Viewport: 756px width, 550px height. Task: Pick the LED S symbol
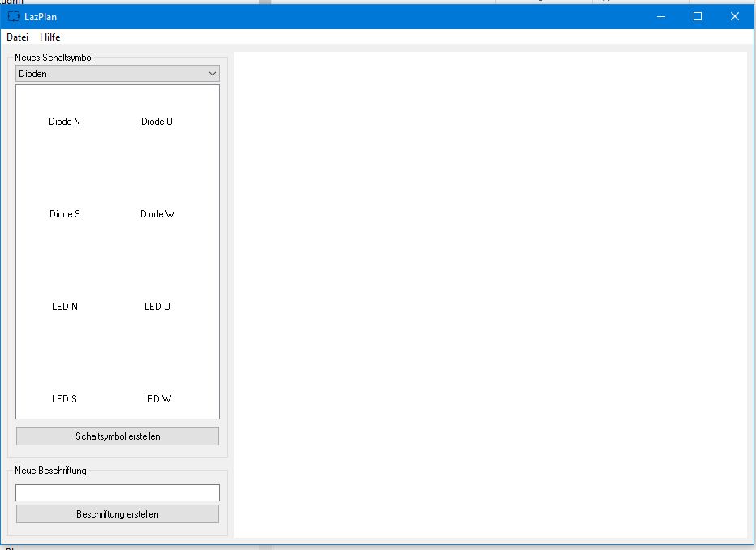(65, 399)
